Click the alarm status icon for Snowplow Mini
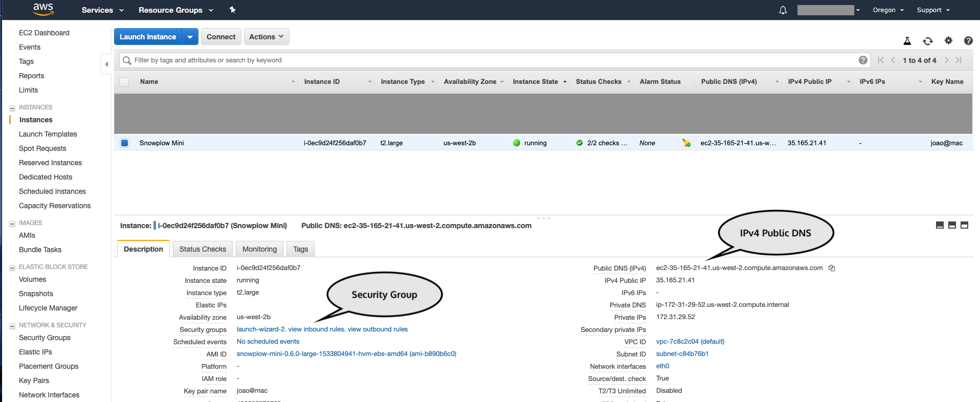 (x=686, y=143)
